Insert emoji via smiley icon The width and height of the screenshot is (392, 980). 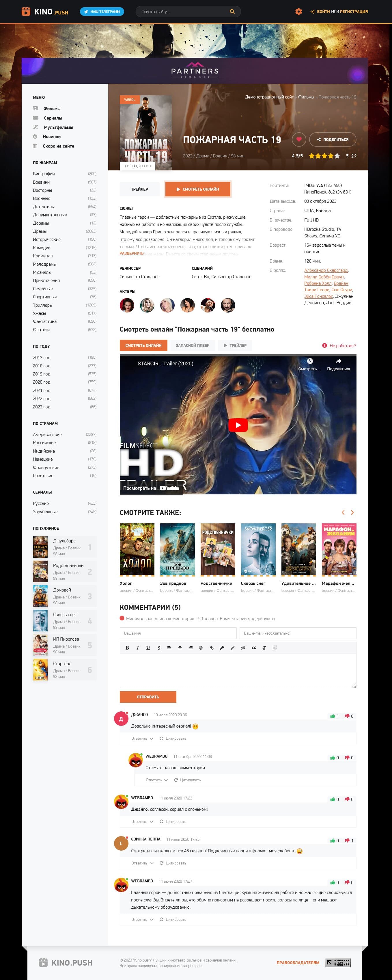(201, 648)
